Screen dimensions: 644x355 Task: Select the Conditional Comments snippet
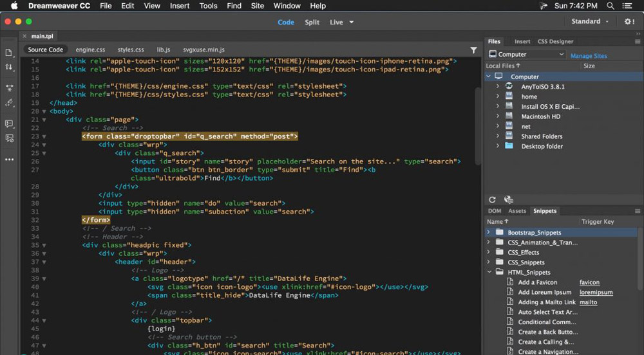point(547,322)
